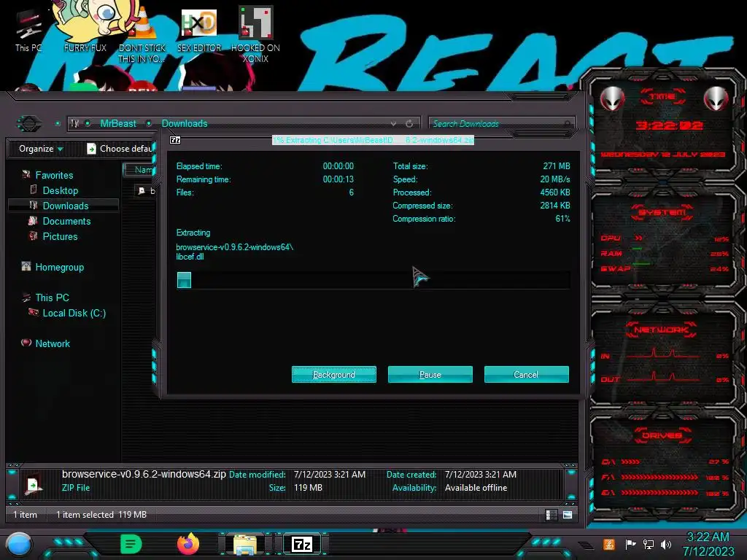Click the left alien head icon in gadget
This screenshot has width=747, height=560.
tap(612, 99)
